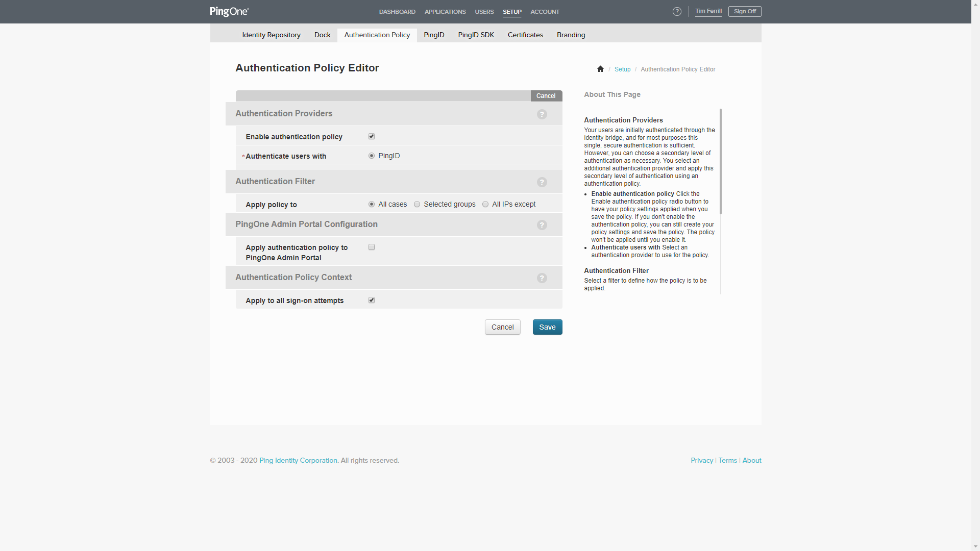Click the small gray Cancel button at top
The width and height of the screenshot is (980, 551).
point(546,96)
